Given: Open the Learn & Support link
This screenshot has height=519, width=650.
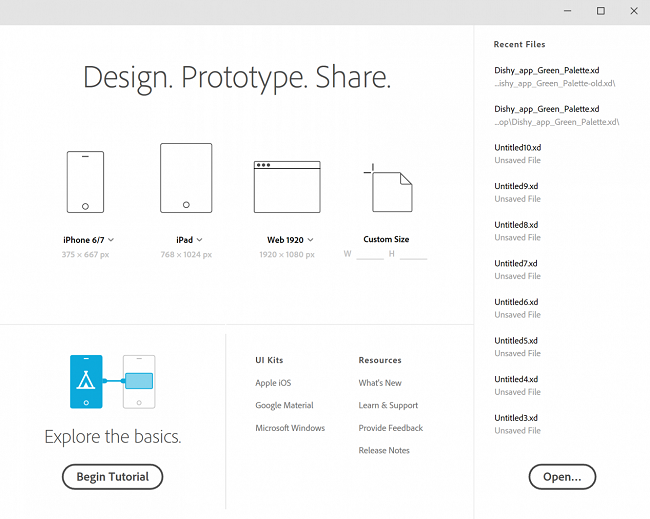Looking at the screenshot, I should coord(388,405).
